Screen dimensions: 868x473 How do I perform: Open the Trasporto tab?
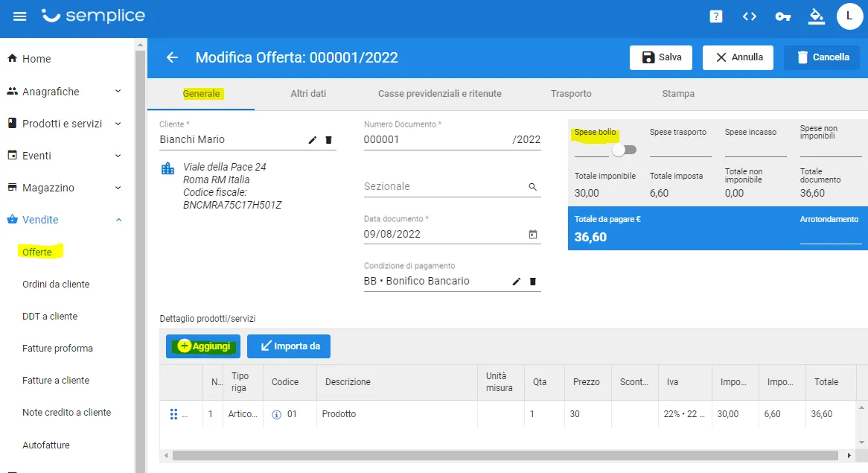(x=571, y=94)
